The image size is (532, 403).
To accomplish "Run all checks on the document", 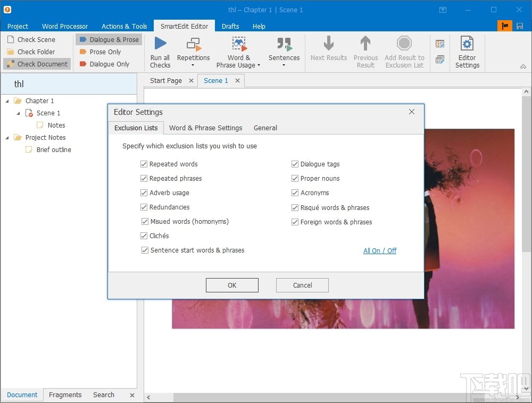I will [x=160, y=52].
